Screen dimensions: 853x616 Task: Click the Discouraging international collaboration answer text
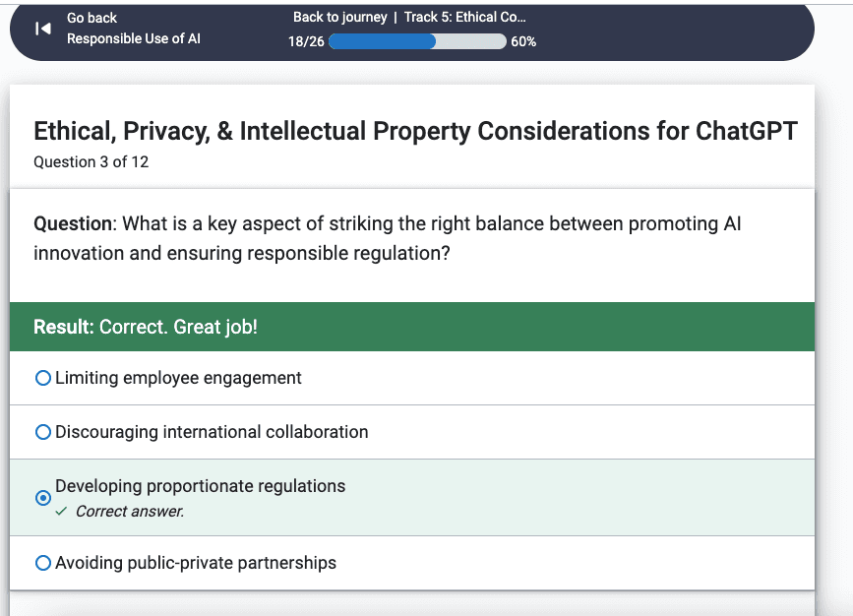212,432
